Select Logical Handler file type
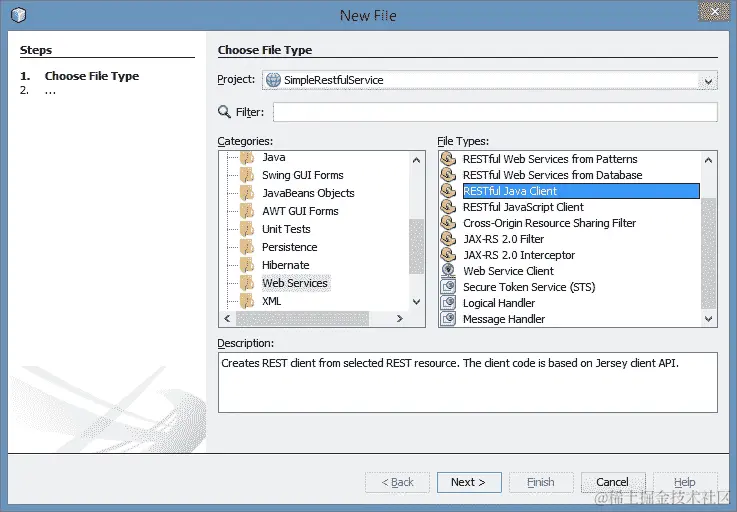Viewport: 737px width, 512px height. tap(499, 303)
